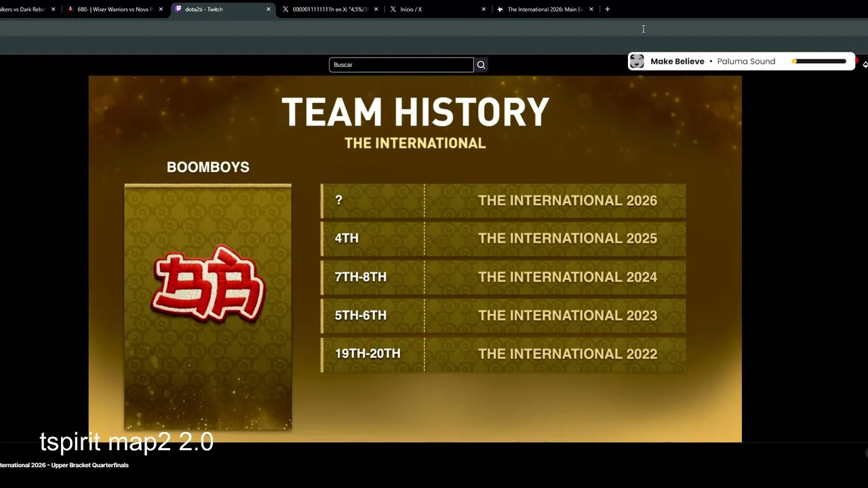
Task: Click the 4TH placement text
Action: pos(347,239)
